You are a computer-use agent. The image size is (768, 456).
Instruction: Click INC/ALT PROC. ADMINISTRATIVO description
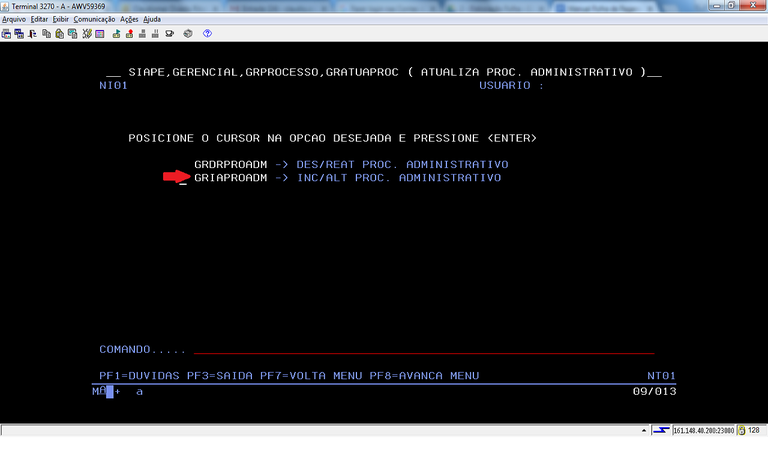pos(399,178)
